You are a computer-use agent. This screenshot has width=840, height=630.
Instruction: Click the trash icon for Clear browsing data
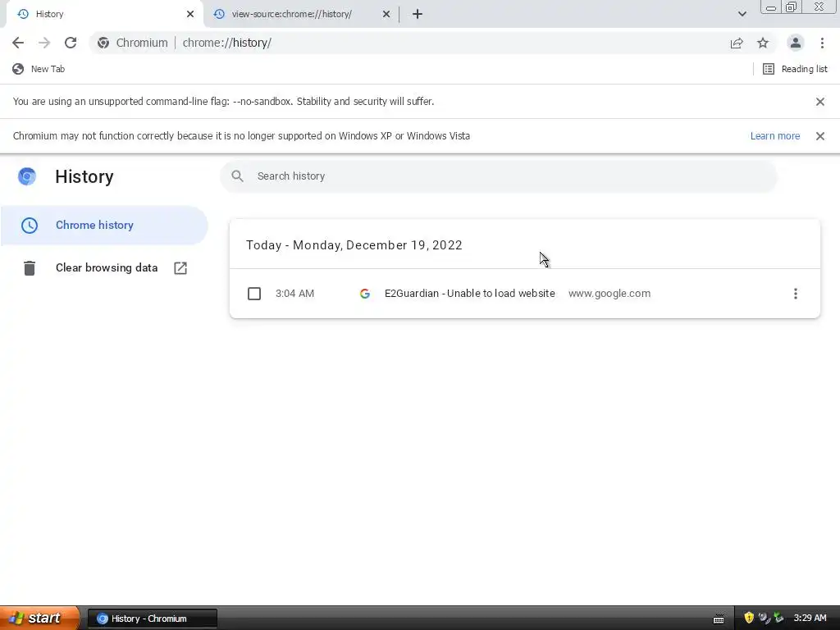[30, 268]
